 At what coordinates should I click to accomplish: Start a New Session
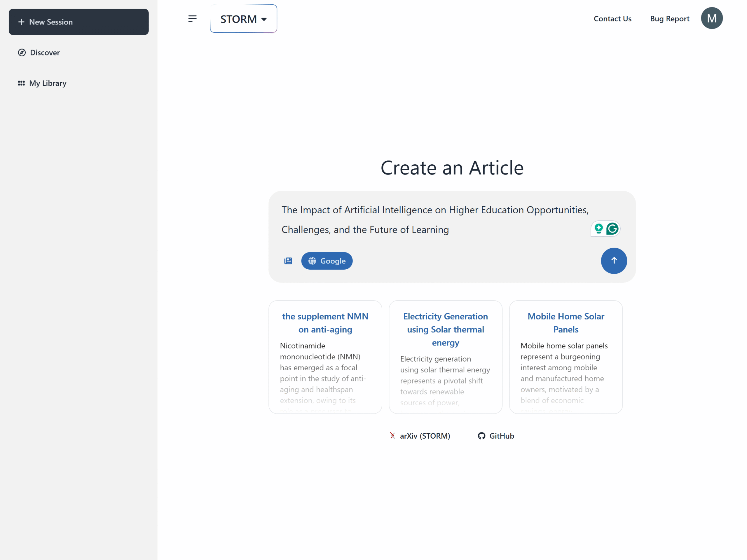click(x=78, y=22)
